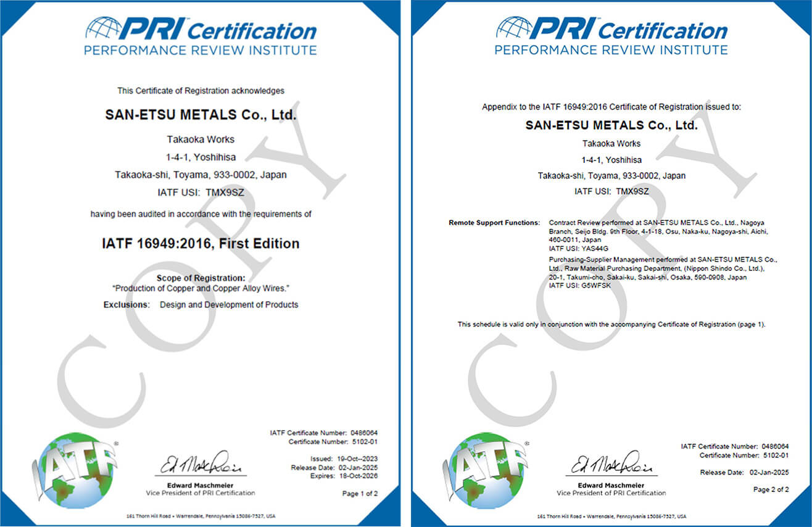The width and height of the screenshot is (812, 527).
Task: Click 'Vice President of PRI Certification' on page 1
Action: coord(201,493)
